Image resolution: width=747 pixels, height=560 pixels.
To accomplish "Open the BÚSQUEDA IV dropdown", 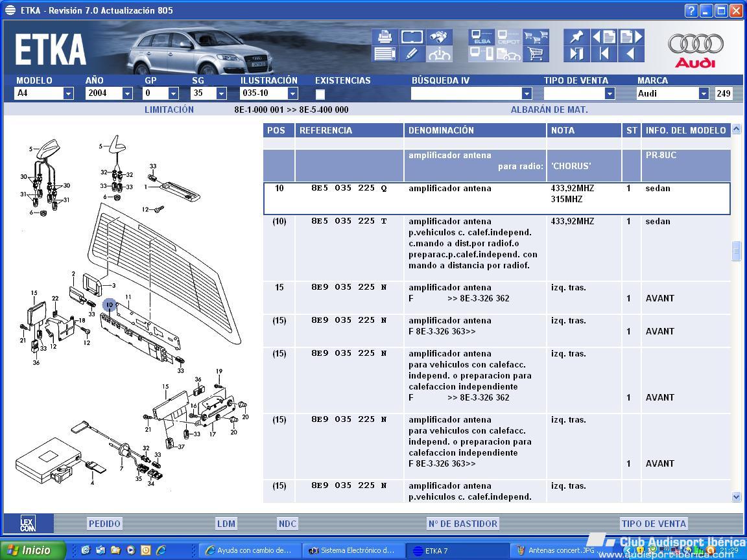I will (x=527, y=93).
